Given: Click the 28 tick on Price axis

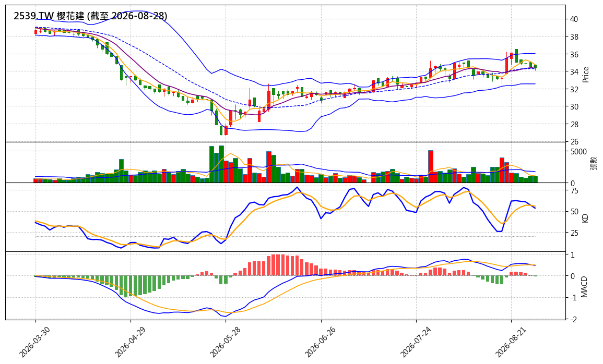Looking at the screenshot, I should pos(574,125).
